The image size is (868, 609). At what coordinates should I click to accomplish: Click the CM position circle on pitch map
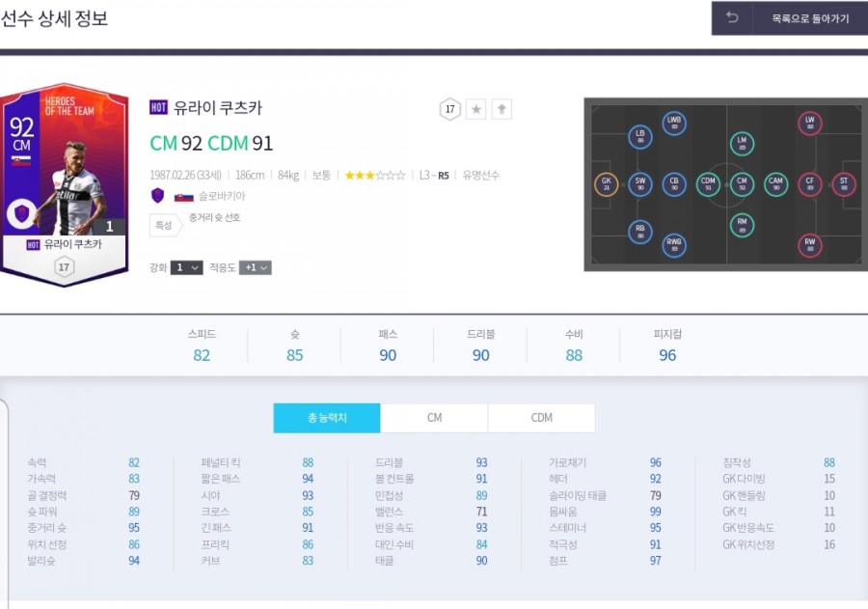[742, 184]
